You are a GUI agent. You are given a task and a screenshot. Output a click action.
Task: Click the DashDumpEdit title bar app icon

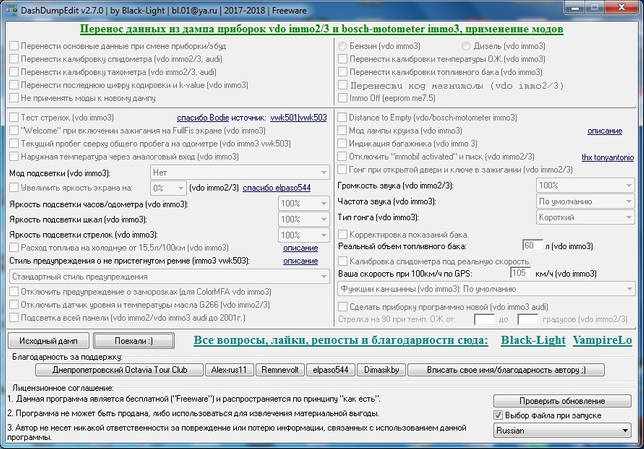[x=11, y=10]
